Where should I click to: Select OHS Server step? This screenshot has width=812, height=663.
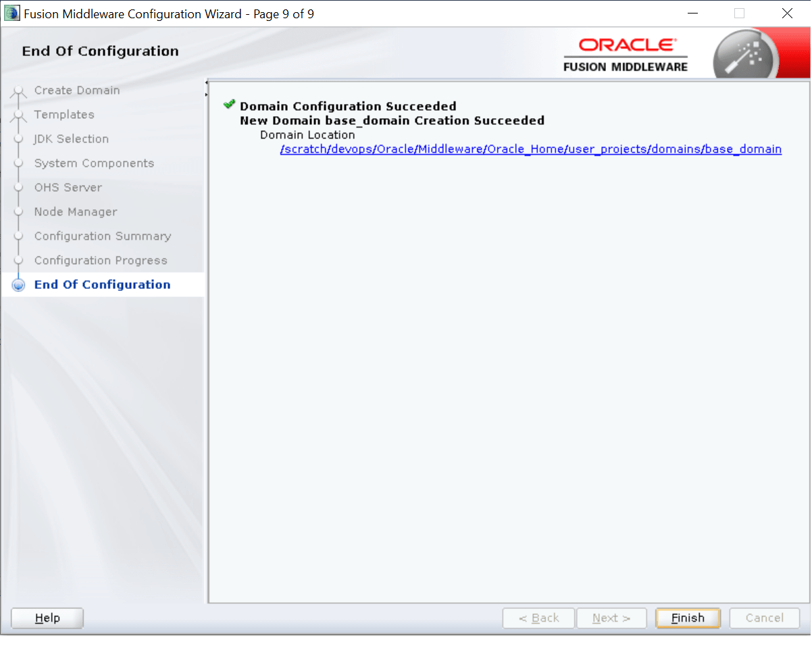[x=68, y=188]
